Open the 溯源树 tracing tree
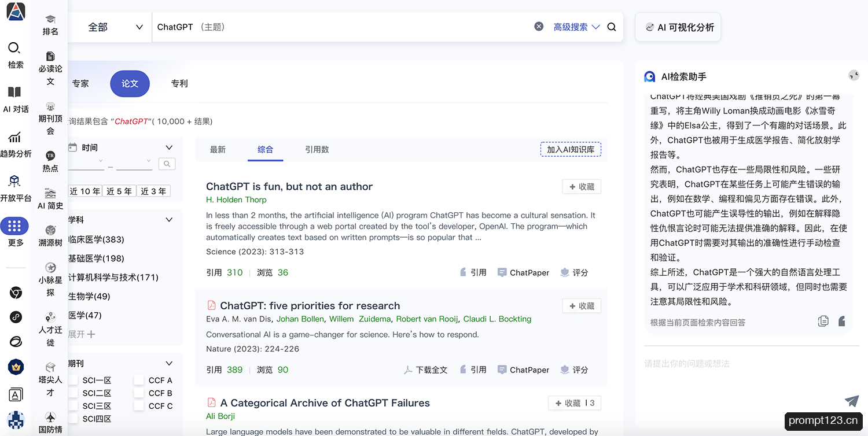The image size is (868, 436). coord(50,236)
